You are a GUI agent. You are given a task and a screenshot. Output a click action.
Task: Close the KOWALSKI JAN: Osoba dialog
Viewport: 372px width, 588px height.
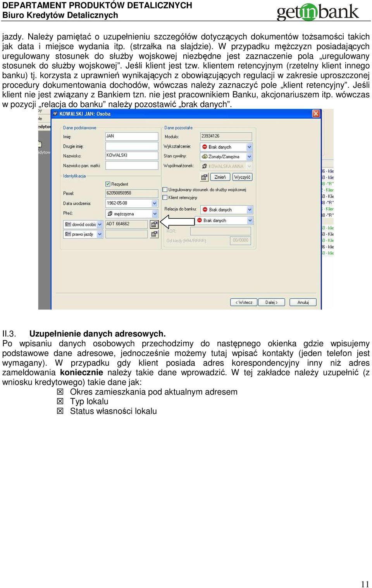point(316,114)
